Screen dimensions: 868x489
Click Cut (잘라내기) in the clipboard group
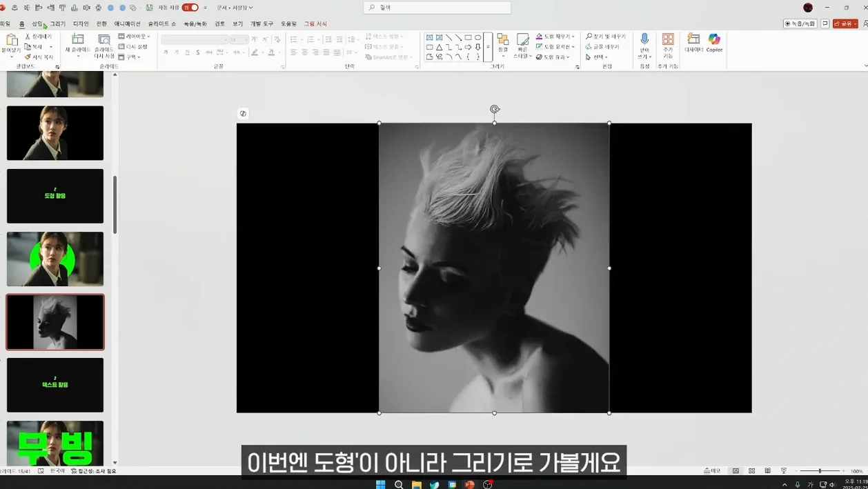(39, 37)
